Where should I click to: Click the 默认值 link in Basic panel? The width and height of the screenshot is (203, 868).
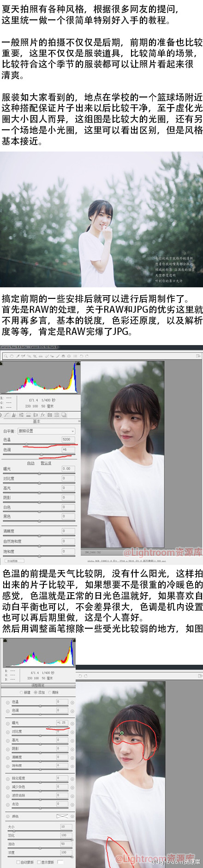coord(46,463)
